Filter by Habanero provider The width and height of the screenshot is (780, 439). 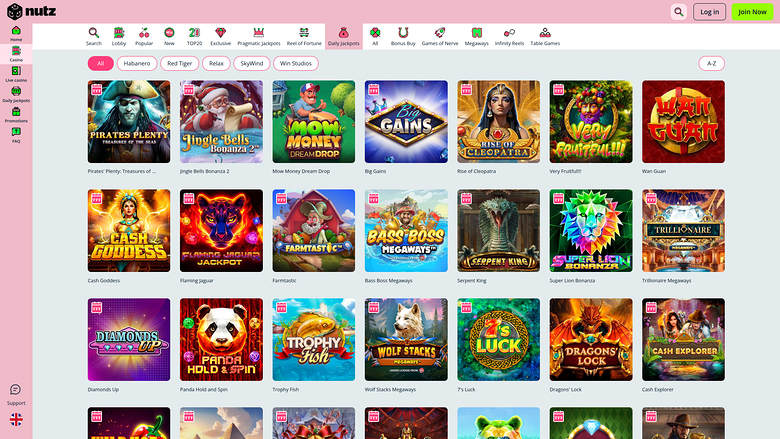coord(137,63)
